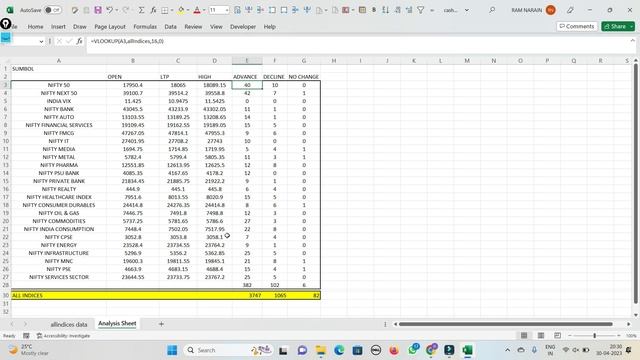Expand the Borders dropdown arrow
This screenshot has height=360, width=640.
pyautogui.click(x=172, y=10)
